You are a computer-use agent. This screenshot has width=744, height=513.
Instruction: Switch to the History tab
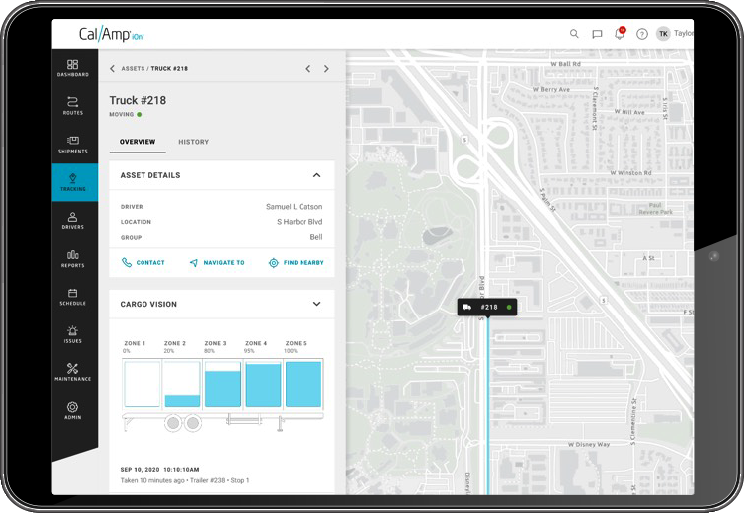tap(193, 142)
